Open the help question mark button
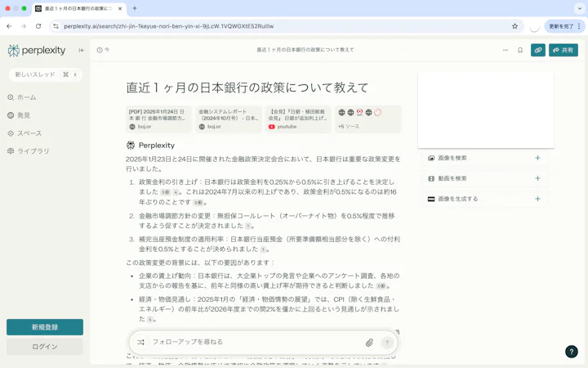 pos(571,352)
